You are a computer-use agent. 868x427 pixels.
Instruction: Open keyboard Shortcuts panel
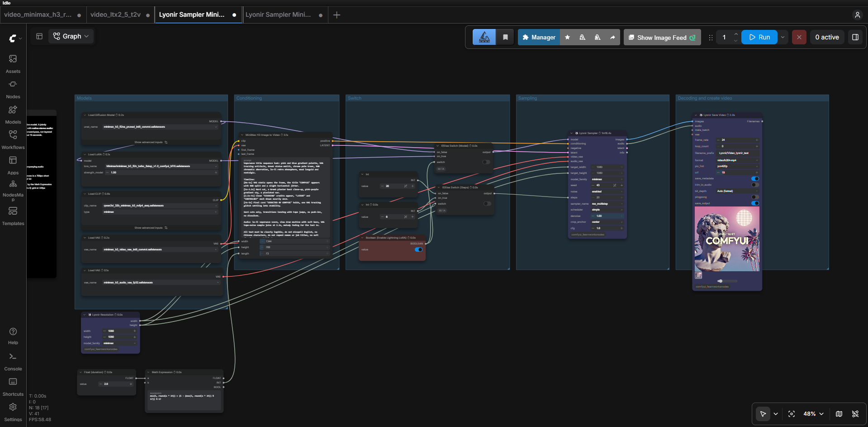(x=13, y=387)
